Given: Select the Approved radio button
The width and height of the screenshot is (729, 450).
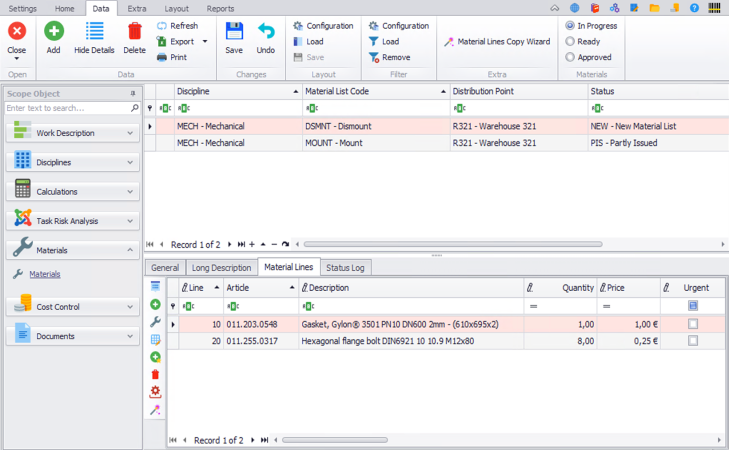Looking at the screenshot, I should [570, 57].
